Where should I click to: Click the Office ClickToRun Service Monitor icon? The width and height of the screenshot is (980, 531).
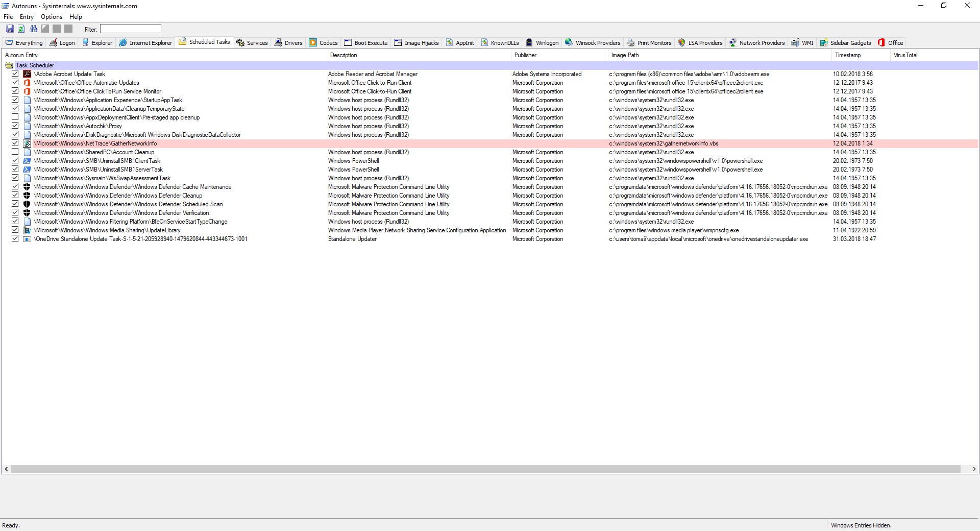[27, 91]
